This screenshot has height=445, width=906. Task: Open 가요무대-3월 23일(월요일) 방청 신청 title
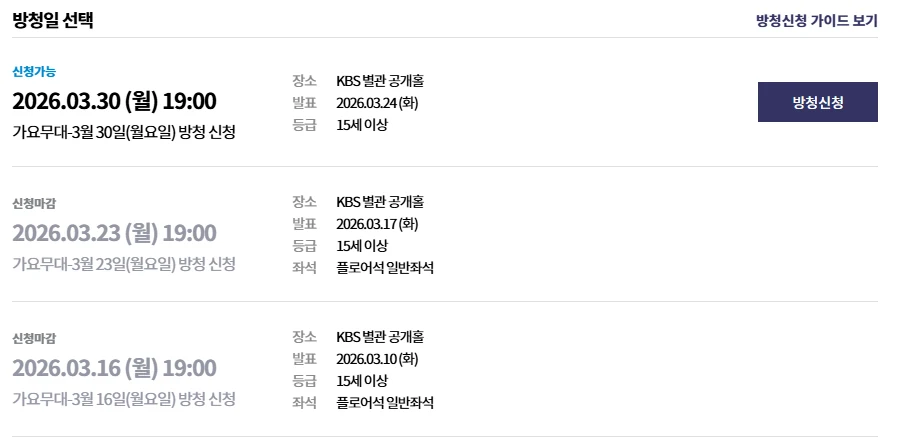(x=124, y=264)
